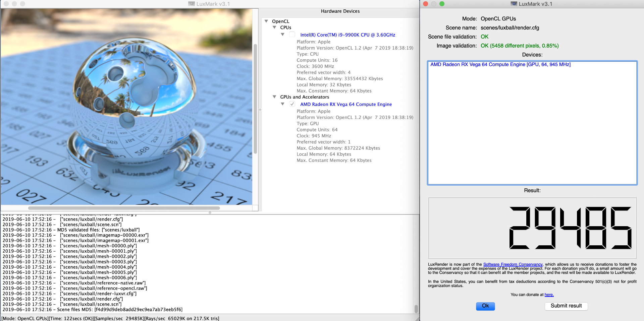
Task: Click 'Compute Units: 16' row
Action: (317, 60)
